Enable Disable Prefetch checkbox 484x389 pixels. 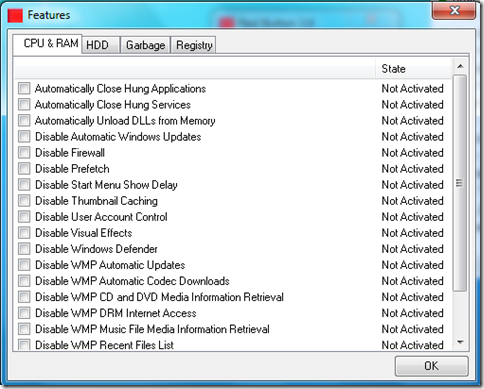click(x=24, y=168)
